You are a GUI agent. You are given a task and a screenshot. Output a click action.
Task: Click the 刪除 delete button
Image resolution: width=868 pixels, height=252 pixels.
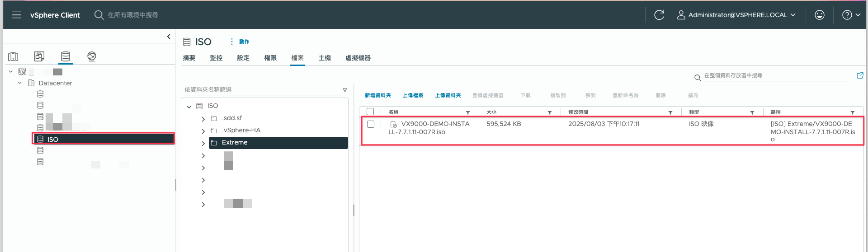(660, 95)
